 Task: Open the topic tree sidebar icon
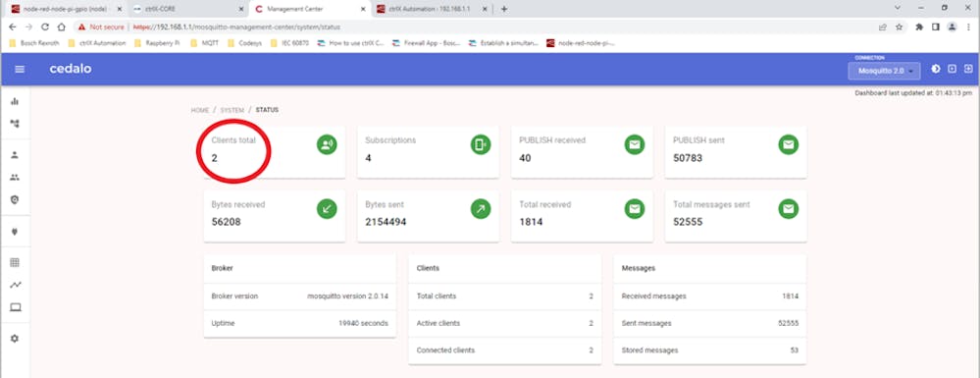[x=15, y=124]
